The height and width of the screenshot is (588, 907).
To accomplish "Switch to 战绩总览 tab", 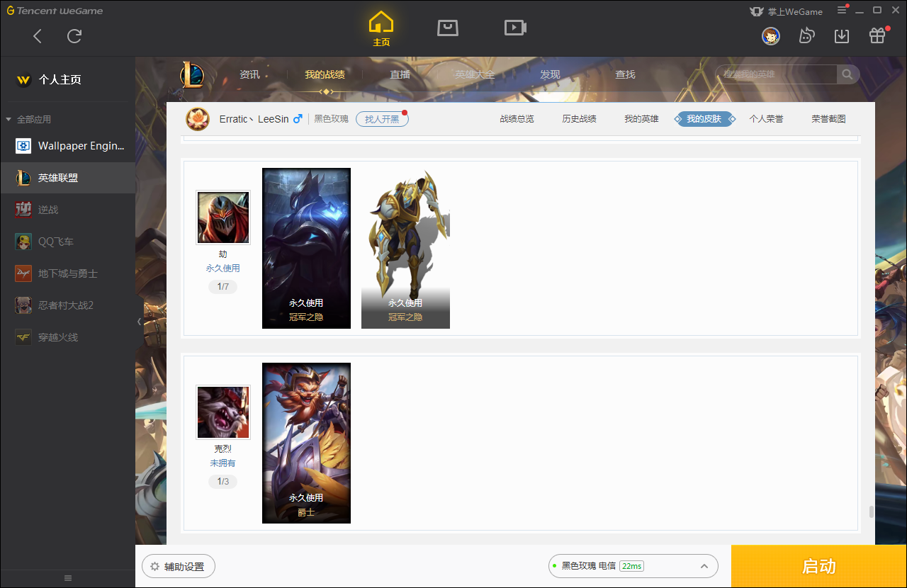I will (517, 119).
